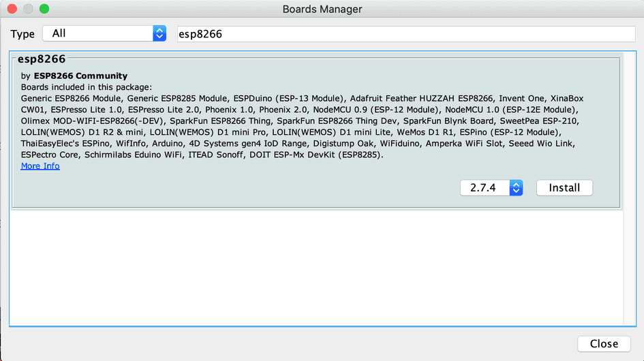Click the yellow minimize window button

pos(29,10)
